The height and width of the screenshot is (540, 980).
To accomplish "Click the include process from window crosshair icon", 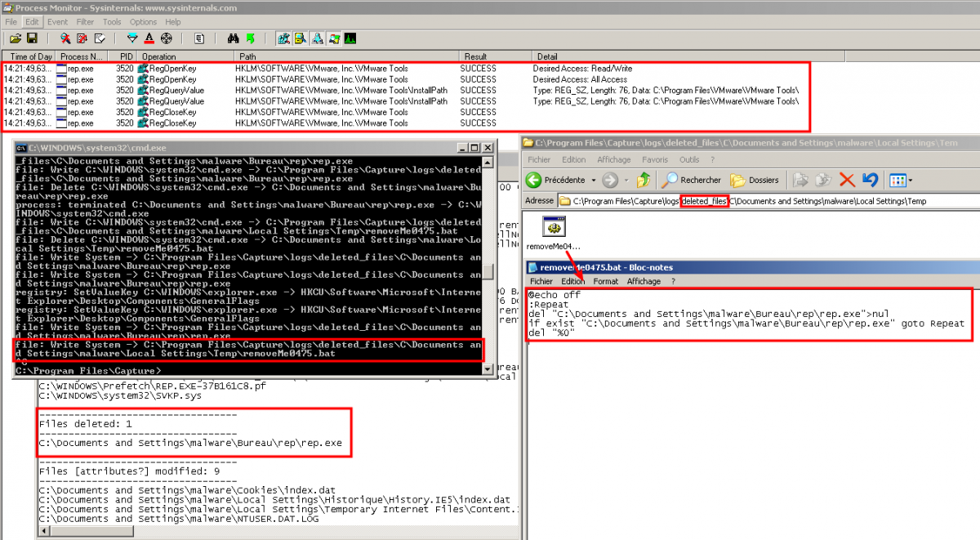I will click(x=166, y=38).
